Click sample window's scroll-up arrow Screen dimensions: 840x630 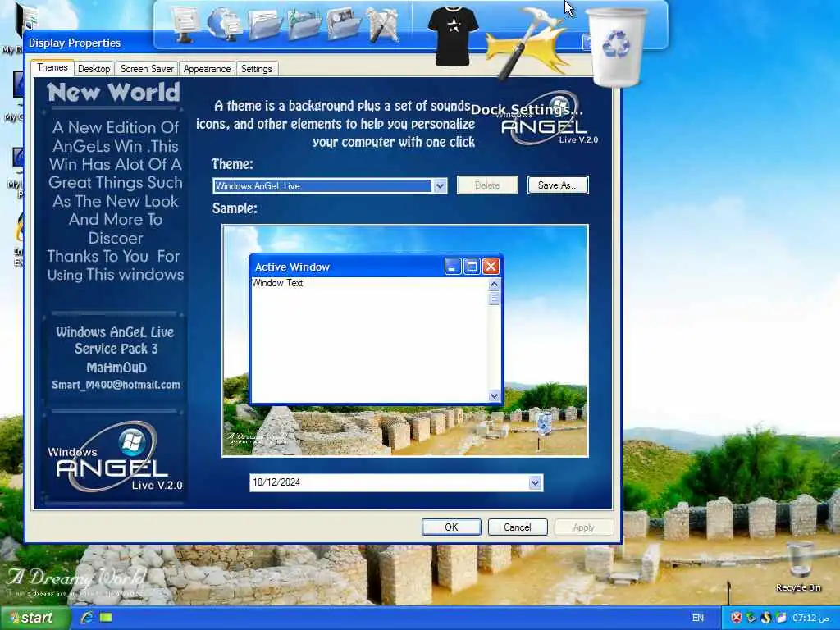point(494,284)
